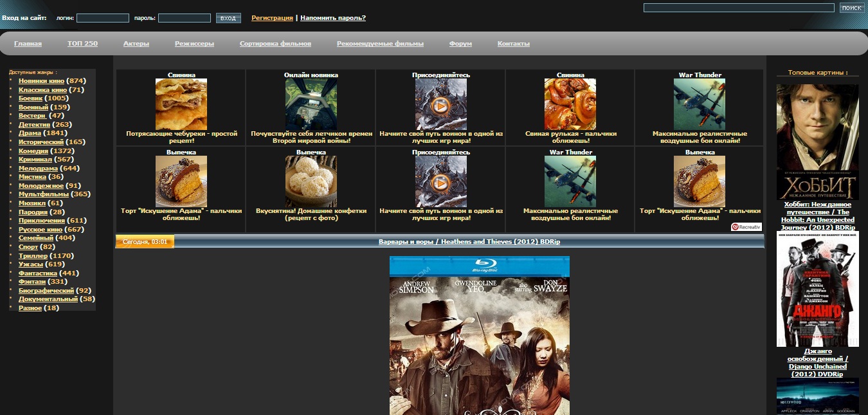
Task: Click the Hobbit movie poster in sidebar
Action: pyautogui.click(x=818, y=142)
